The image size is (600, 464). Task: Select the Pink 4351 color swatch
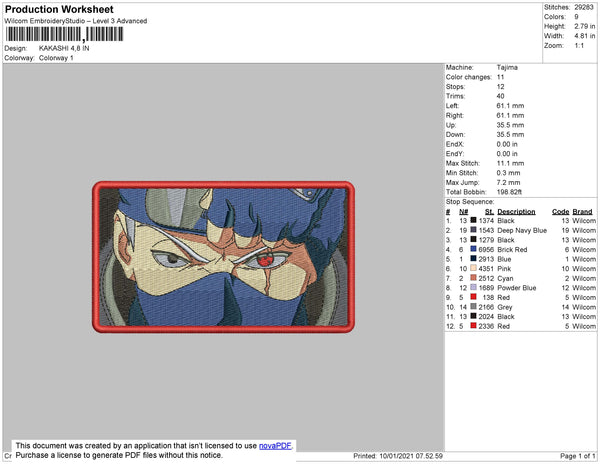[x=473, y=268]
